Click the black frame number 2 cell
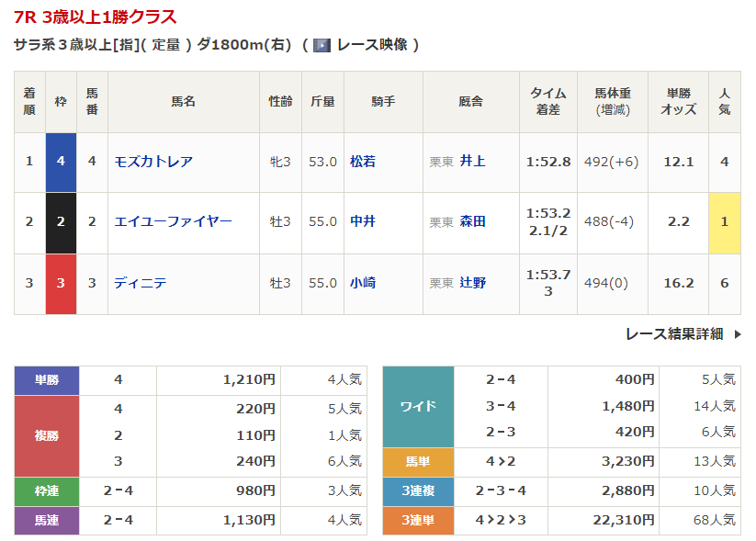This screenshot has width=756, height=541. coord(61,221)
